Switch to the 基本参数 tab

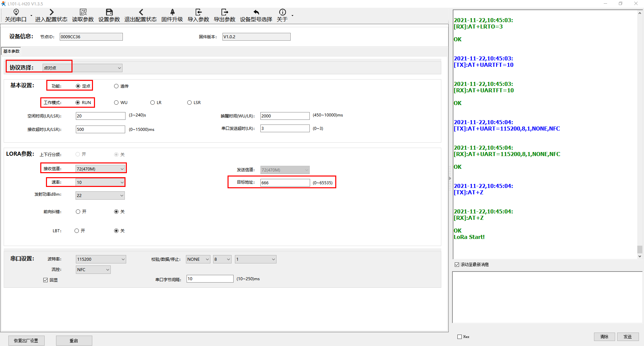tap(11, 51)
